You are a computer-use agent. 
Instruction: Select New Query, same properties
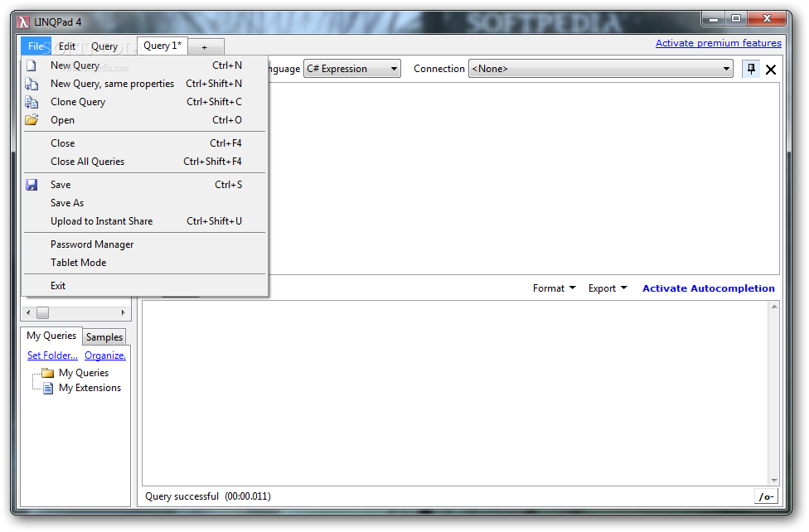144,84
